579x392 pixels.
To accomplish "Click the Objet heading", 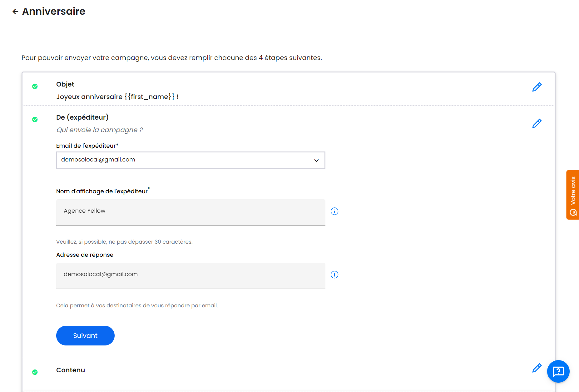I will pyautogui.click(x=65, y=84).
